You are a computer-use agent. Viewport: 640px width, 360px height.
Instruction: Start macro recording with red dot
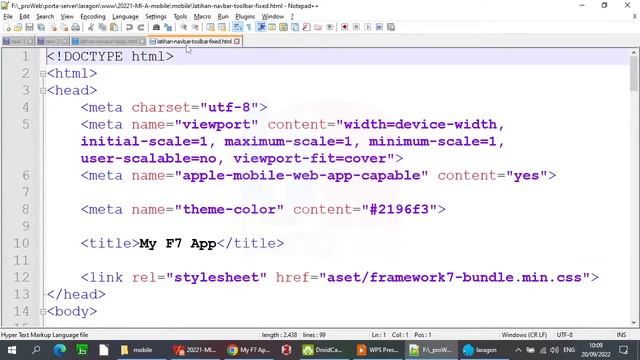pyautogui.click(x=344, y=27)
